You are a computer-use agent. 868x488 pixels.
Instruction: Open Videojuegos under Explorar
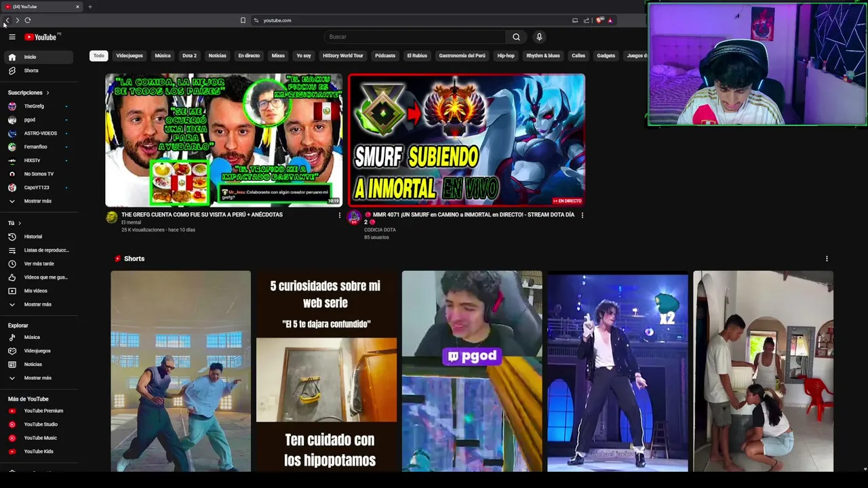[39, 350]
